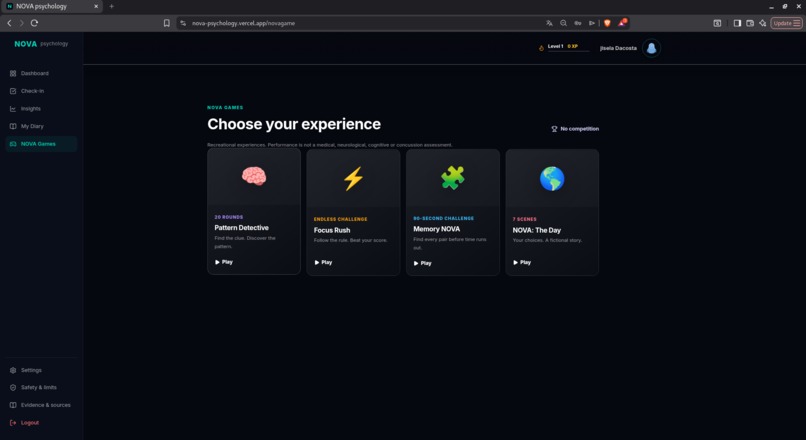
Task: Open Brave Shields lion icon
Action: point(607,23)
